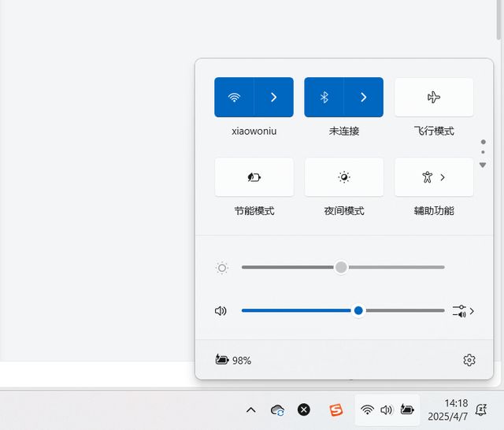This screenshot has width=504, height=430.
Task: Open Sogou input method tray icon
Action: [x=336, y=410]
